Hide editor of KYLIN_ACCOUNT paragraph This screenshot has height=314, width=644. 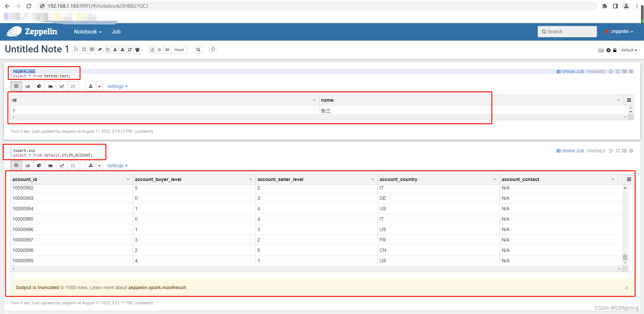pyautogui.click(x=618, y=151)
